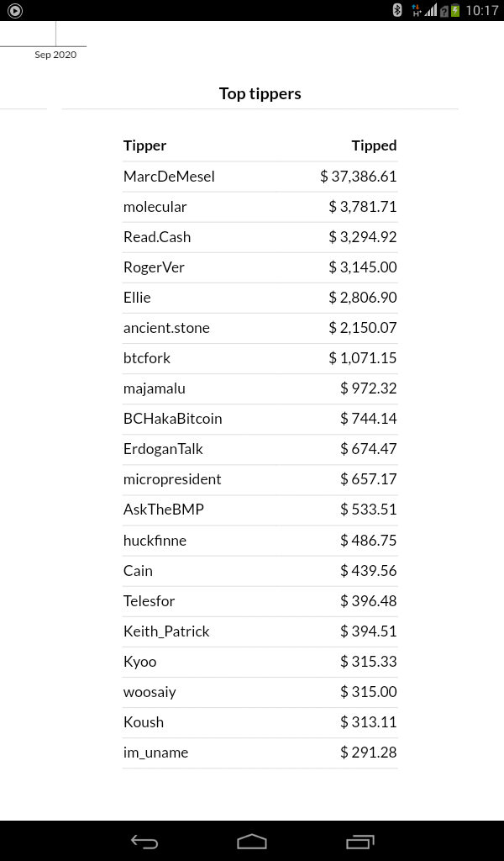Open MarcDeMesel tipper profile
Image resolution: width=504 pixels, height=861 pixels.
(x=169, y=177)
